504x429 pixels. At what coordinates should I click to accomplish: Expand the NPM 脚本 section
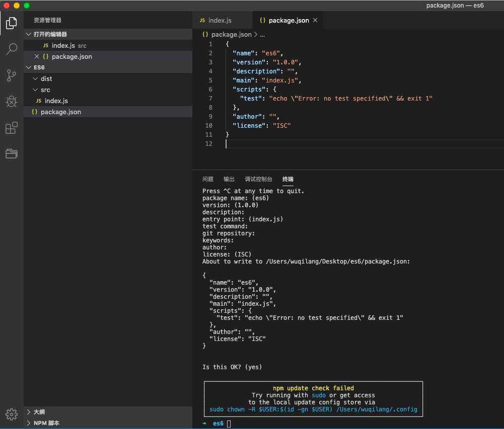29,423
